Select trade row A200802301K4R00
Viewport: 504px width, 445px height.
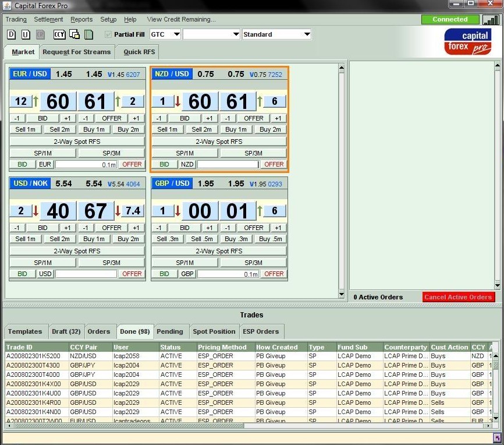coord(249,403)
